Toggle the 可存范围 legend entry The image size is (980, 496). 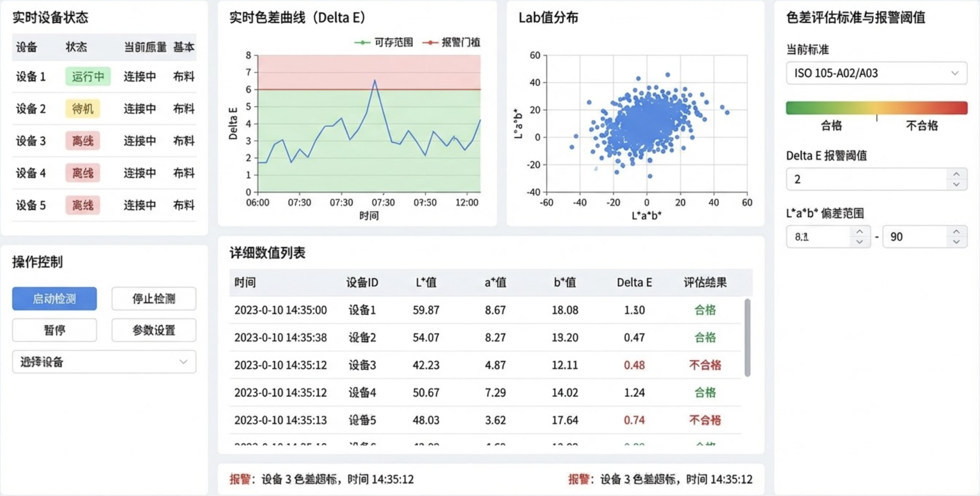pos(384,42)
